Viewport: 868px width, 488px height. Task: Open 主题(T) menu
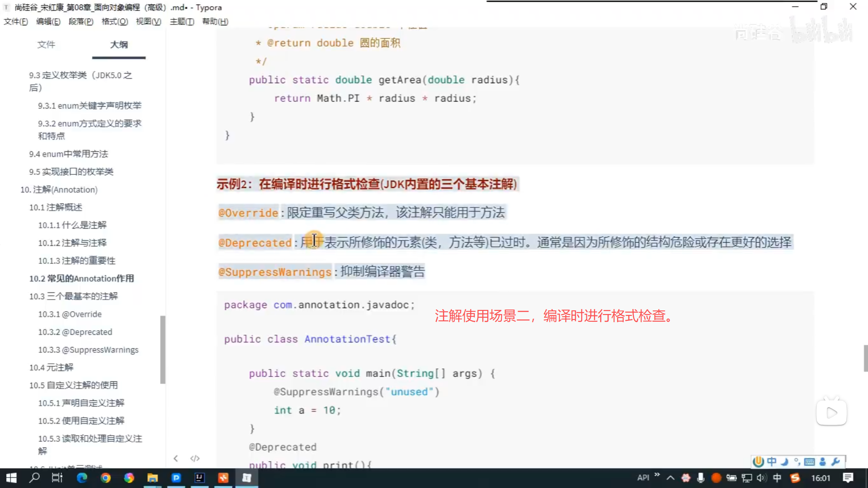pos(182,21)
